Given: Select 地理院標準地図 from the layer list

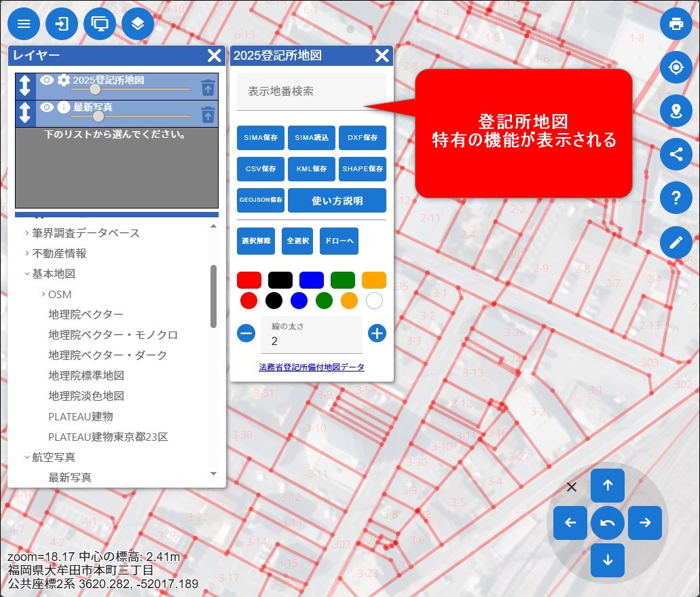Looking at the screenshot, I should [x=86, y=376].
